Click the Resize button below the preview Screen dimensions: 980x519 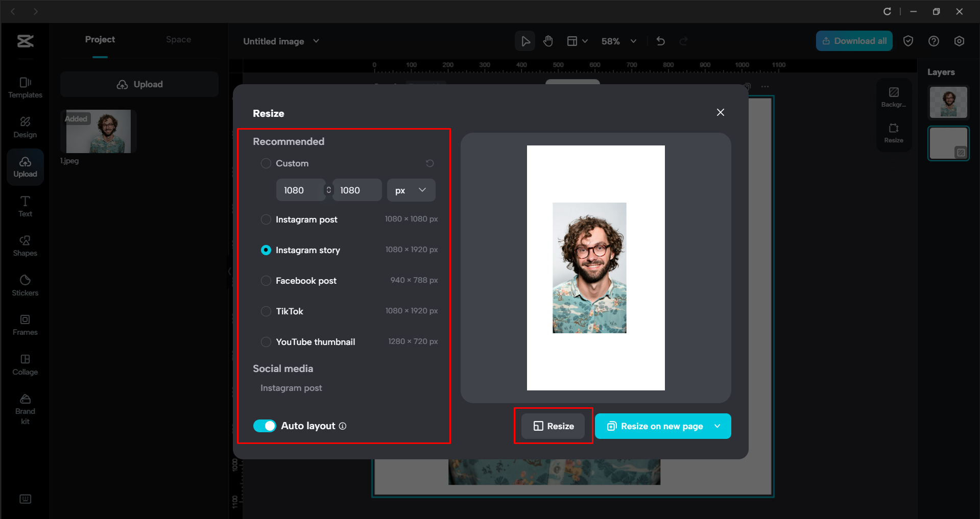pyautogui.click(x=553, y=426)
